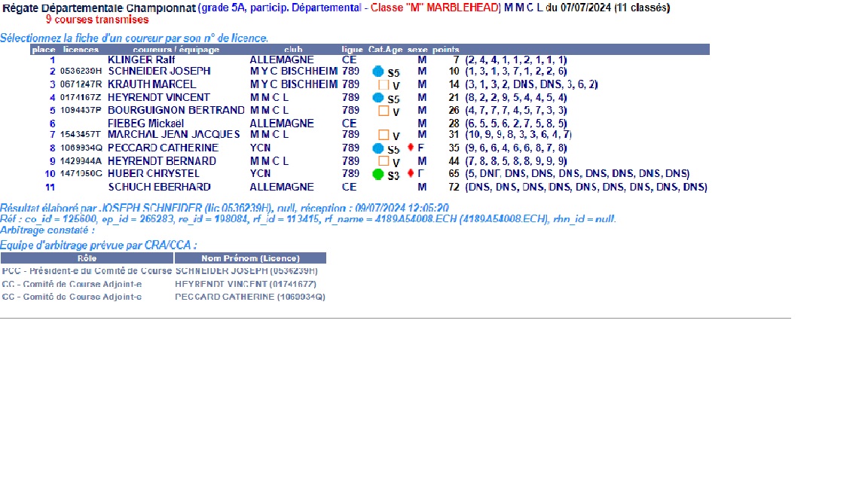
Task: Open the runner sheet for licence 1094437P
Action: pos(81,111)
